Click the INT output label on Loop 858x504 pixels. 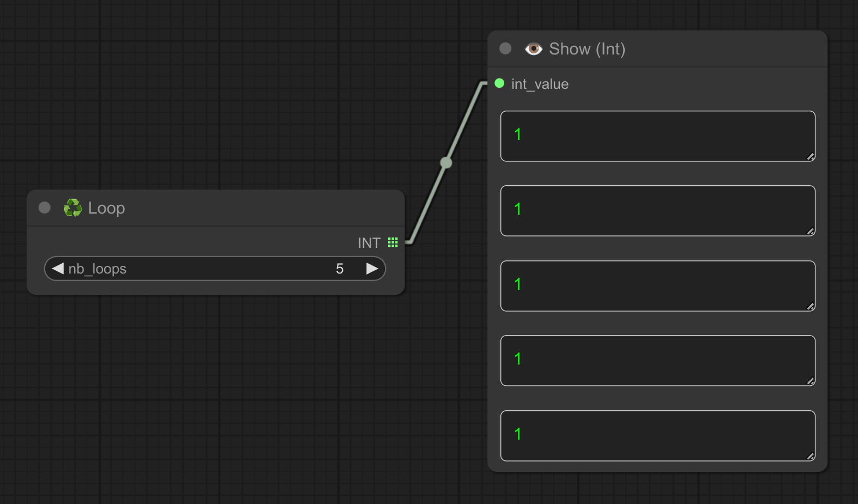click(x=369, y=243)
